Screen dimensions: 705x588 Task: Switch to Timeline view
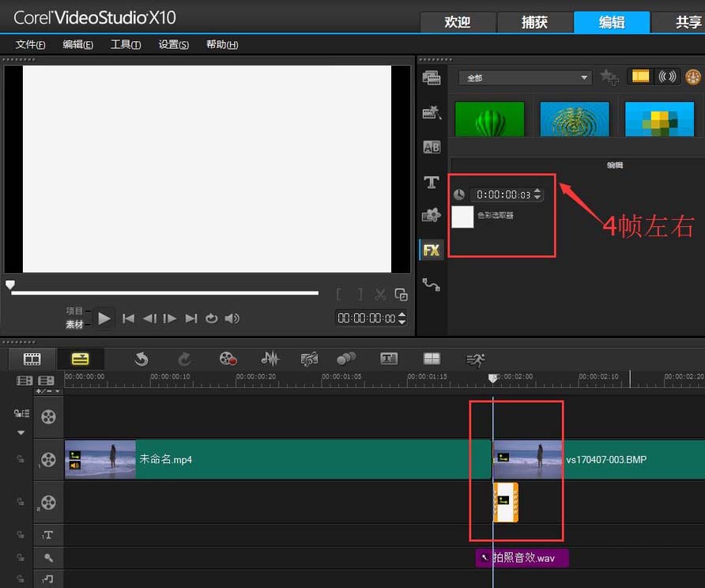[x=81, y=359]
